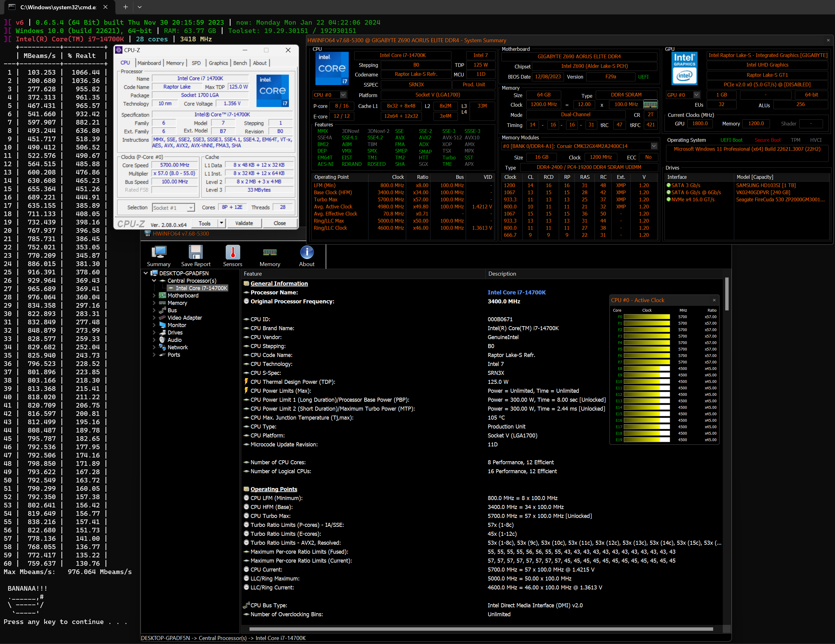835x644 pixels.
Task: Click the Audio tree icon
Action: [x=162, y=340]
